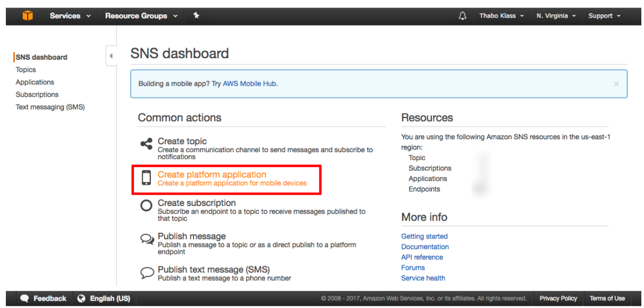Image resolution: width=644 pixels, height=308 pixels.
Task: Change language from English (US)
Action: 104,298
